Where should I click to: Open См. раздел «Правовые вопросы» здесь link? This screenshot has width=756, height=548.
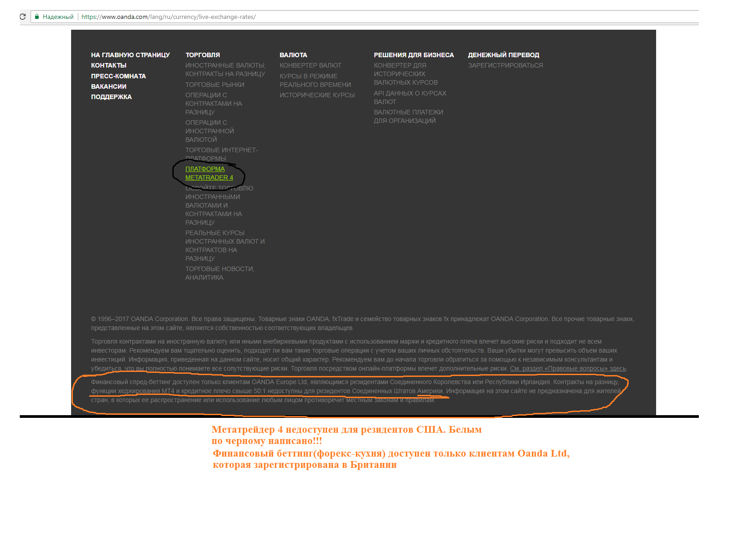click(568, 368)
